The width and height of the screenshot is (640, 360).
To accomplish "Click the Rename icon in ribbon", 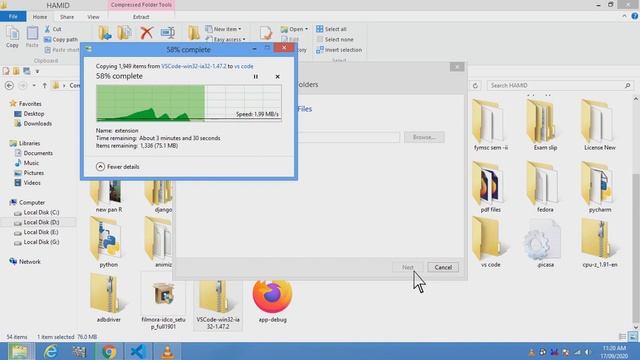I will pyautogui.click(x=168, y=33).
